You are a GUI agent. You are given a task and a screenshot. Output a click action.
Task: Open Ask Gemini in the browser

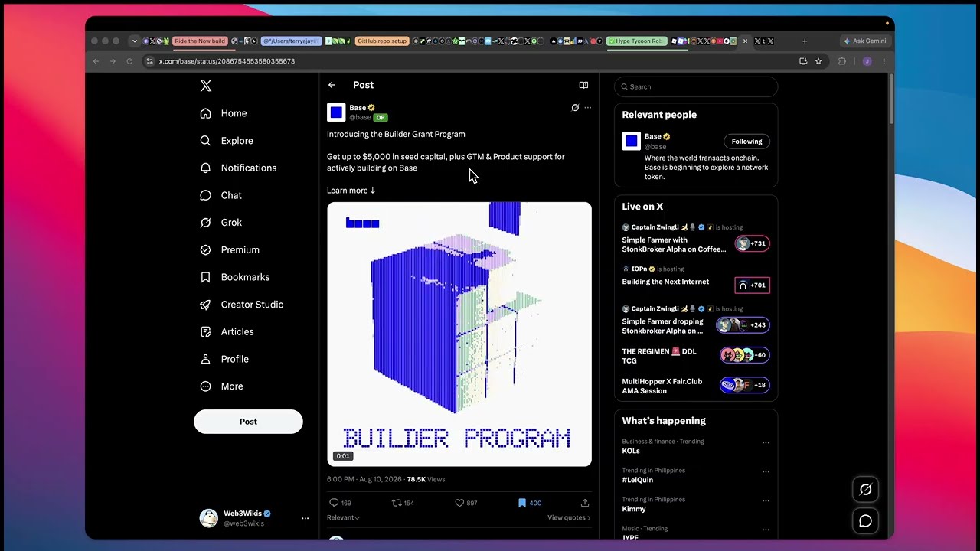click(864, 41)
